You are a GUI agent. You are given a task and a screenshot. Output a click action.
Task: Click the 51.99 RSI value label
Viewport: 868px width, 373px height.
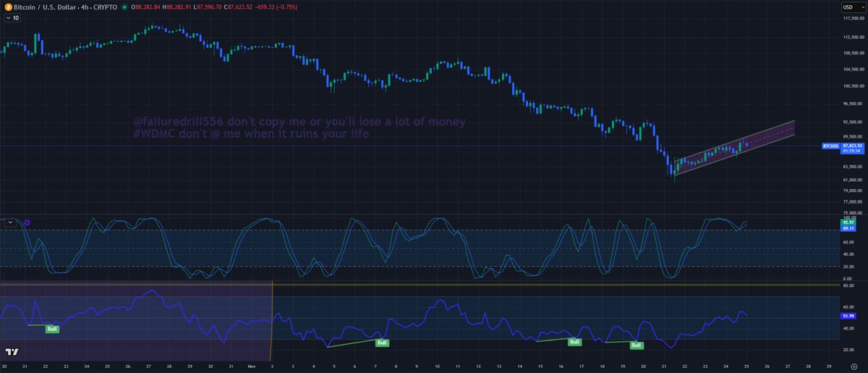(x=849, y=316)
